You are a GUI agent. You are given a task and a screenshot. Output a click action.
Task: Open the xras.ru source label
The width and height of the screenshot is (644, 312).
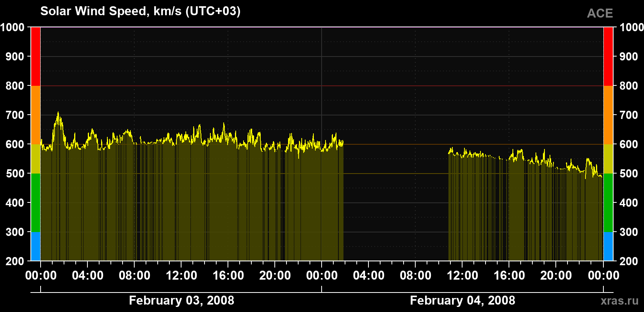point(620,300)
